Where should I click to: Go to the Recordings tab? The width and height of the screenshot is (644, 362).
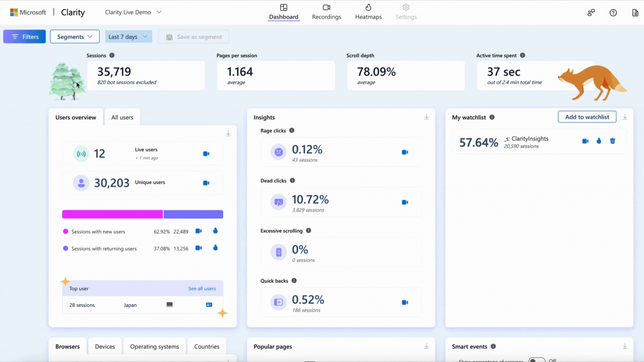coord(326,12)
